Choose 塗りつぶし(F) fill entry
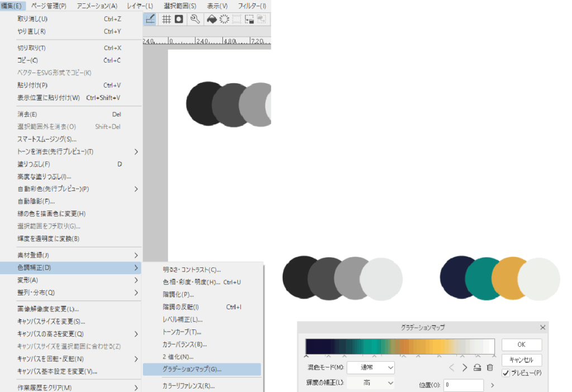This screenshot has width=572, height=392. pyautogui.click(x=70, y=164)
